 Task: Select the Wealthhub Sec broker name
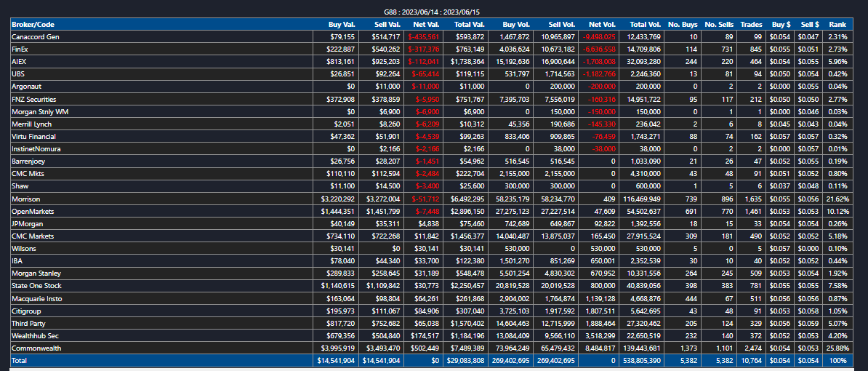(33, 335)
